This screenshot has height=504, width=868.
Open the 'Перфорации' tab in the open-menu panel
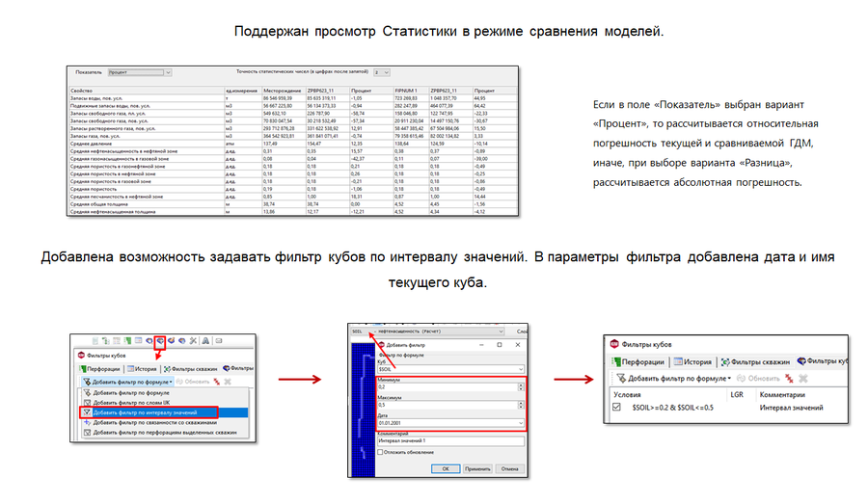[x=99, y=369]
